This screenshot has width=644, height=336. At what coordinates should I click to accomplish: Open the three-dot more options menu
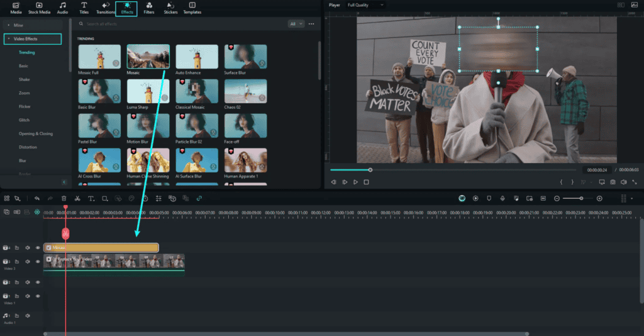tap(311, 24)
